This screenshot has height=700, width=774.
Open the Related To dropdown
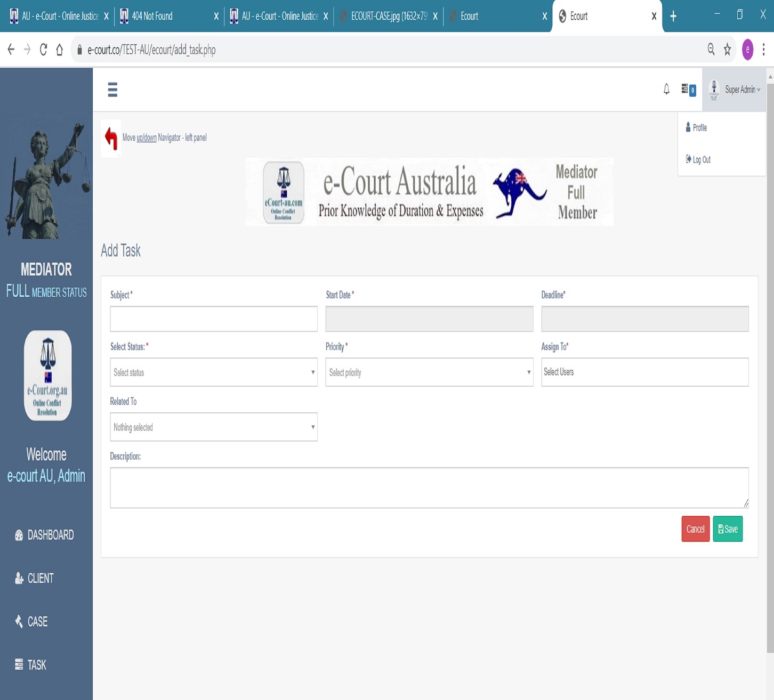pos(213,427)
